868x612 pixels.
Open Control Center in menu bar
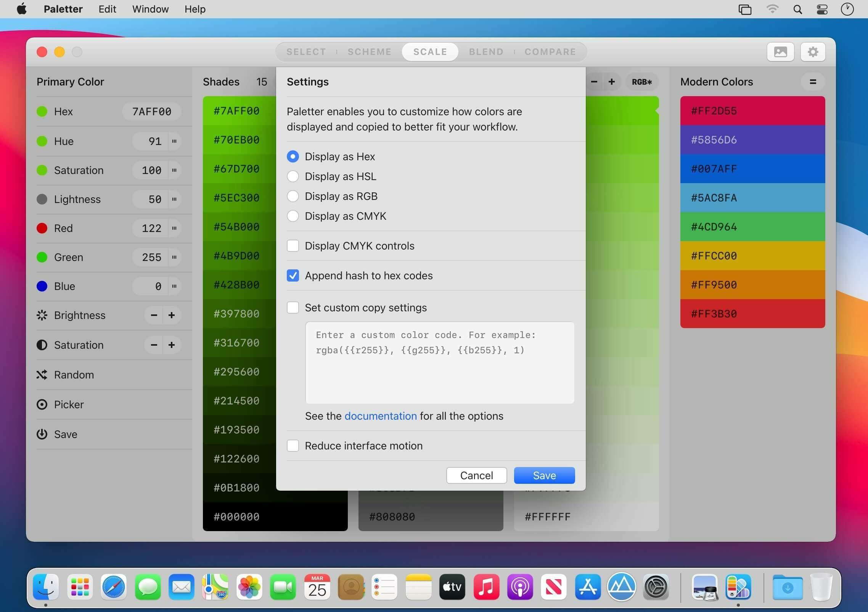pos(822,9)
